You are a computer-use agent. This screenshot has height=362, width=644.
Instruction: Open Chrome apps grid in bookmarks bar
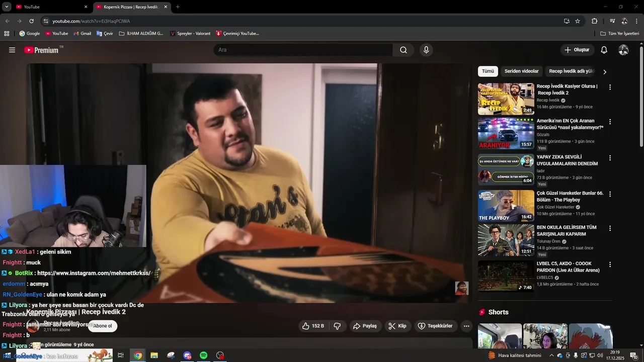(x=7, y=34)
